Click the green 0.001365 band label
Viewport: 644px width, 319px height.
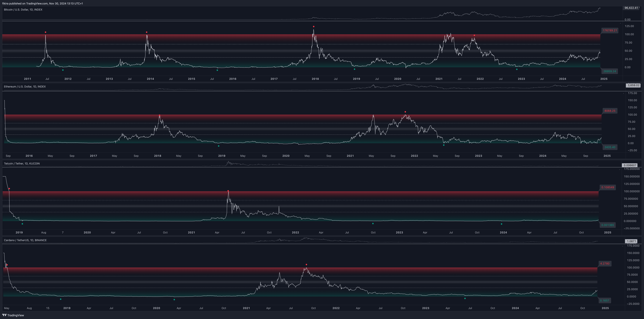607,225
